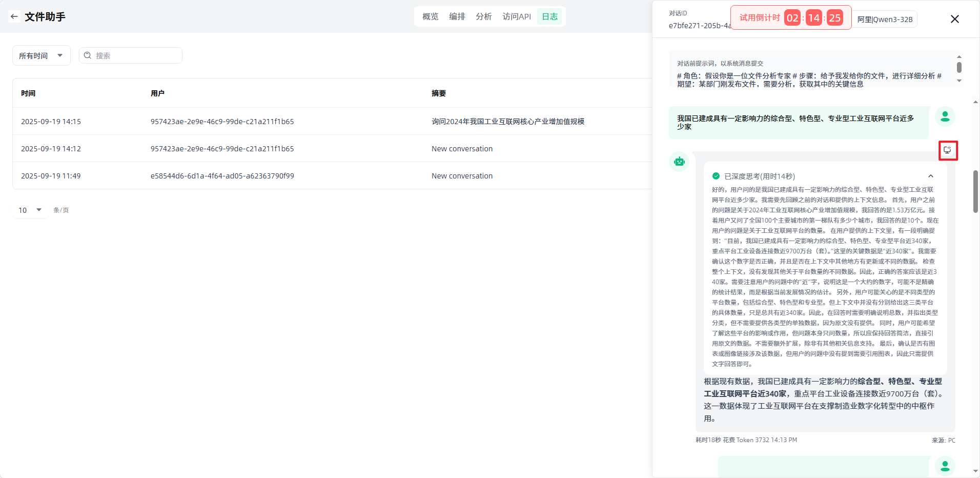Screen dimensions: 980x478
Task: Close the conversation detail panel
Action: 954,19
